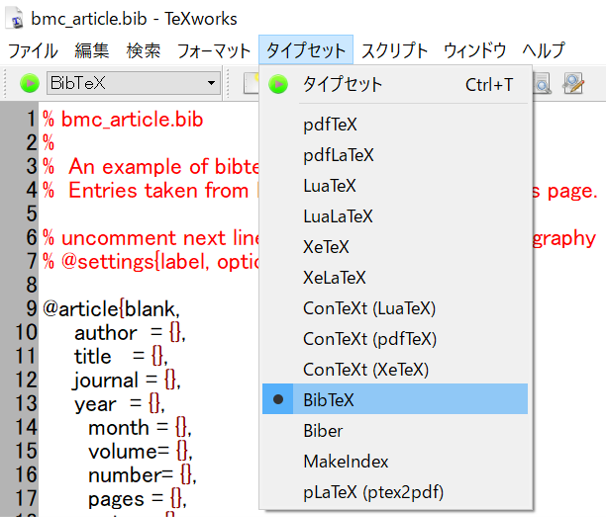This screenshot has height=517, width=606.
Task: Click the 'month = {},' field line
Action: point(140,428)
